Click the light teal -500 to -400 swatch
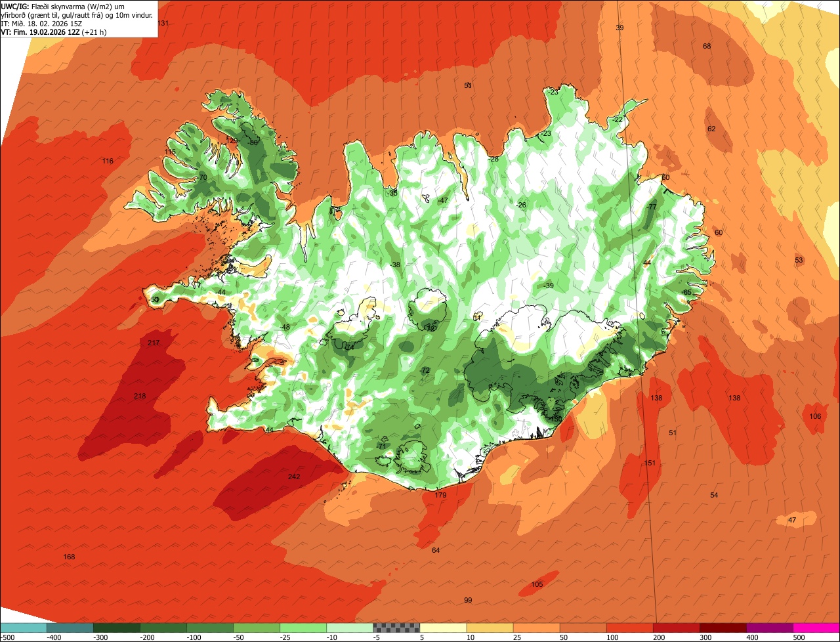 pos(23,628)
